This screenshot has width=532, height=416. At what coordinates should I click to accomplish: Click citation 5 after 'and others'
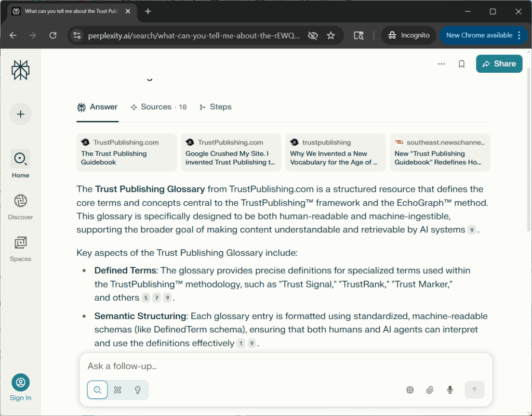click(x=145, y=298)
